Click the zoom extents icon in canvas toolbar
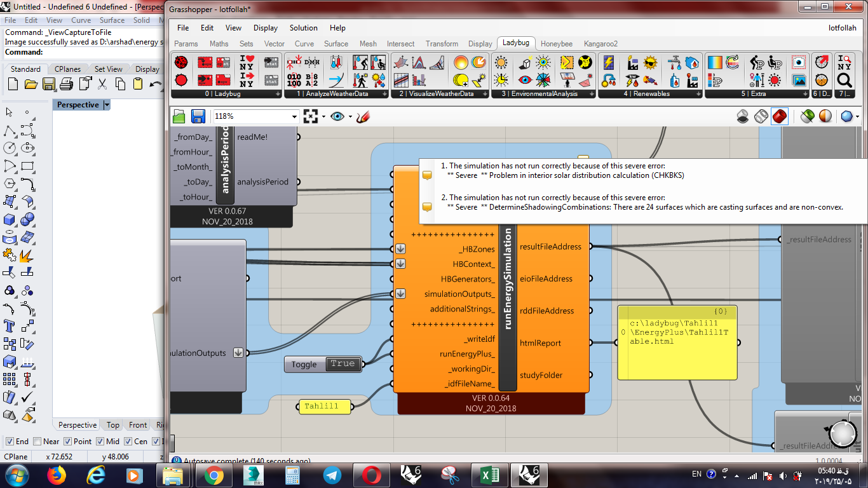This screenshot has width=868, height=488. [x=310, y=116]
